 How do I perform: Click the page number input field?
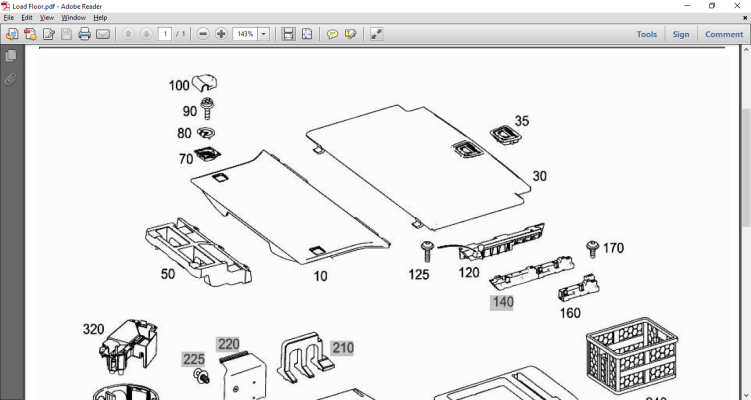(x=164, y=34)
